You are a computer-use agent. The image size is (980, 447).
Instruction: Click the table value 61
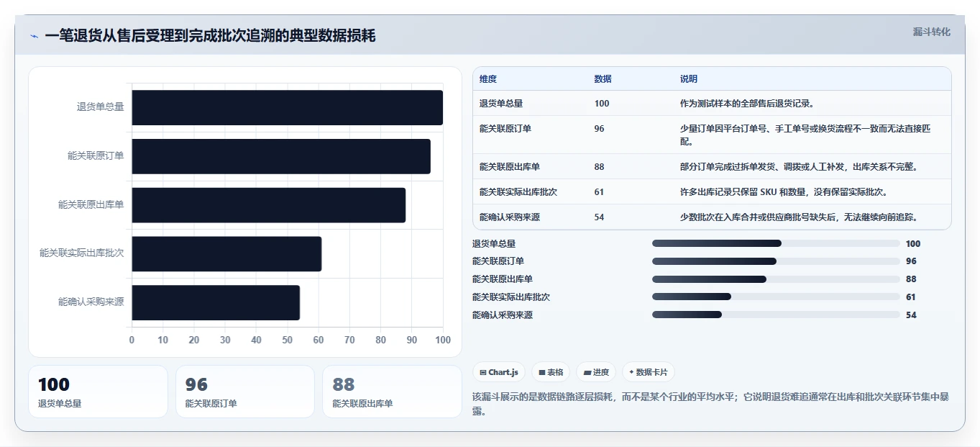click(x=600, y=192)
